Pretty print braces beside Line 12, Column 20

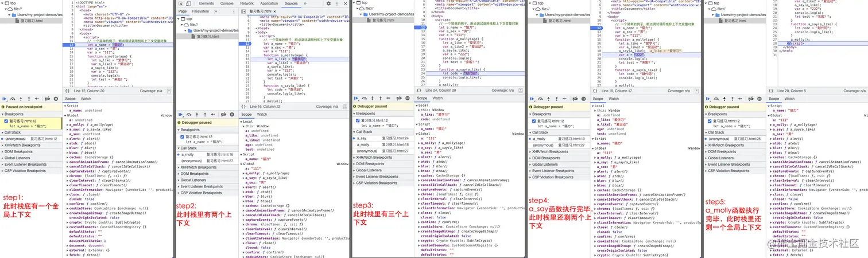(67, 91)
